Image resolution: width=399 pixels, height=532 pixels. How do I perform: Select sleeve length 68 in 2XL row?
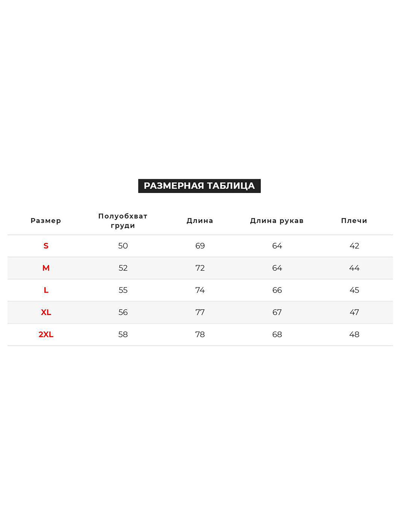coord(277,334)
